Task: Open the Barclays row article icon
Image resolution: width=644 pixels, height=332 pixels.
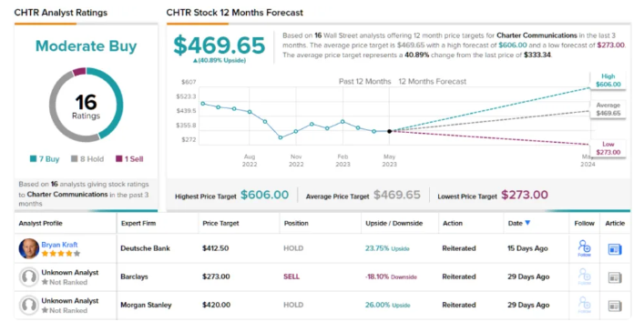Action: point(615,277)
